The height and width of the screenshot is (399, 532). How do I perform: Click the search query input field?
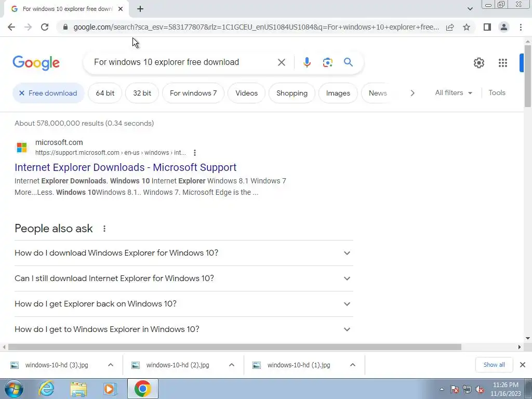pos(183,62)
